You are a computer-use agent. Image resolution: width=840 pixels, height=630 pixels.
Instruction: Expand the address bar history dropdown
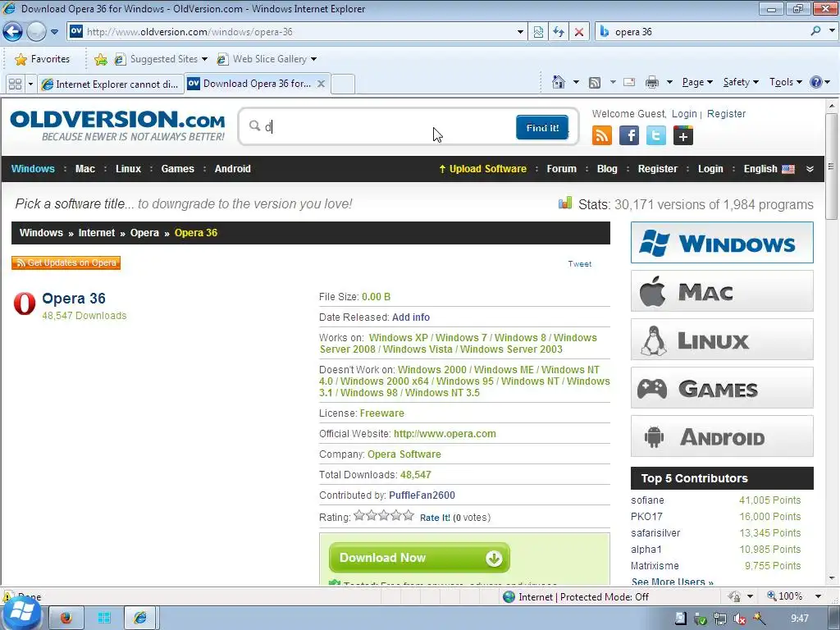[x=520, y=32]
